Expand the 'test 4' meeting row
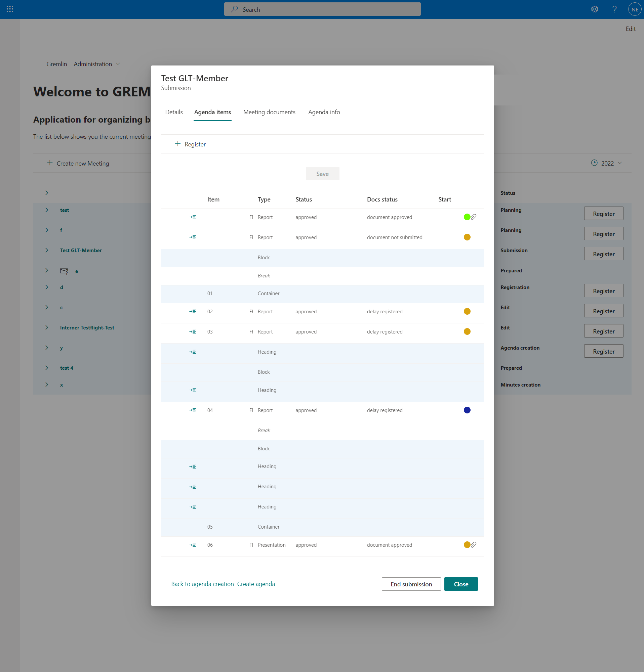The height and width of the screenshot is (672, 644). 47,367
